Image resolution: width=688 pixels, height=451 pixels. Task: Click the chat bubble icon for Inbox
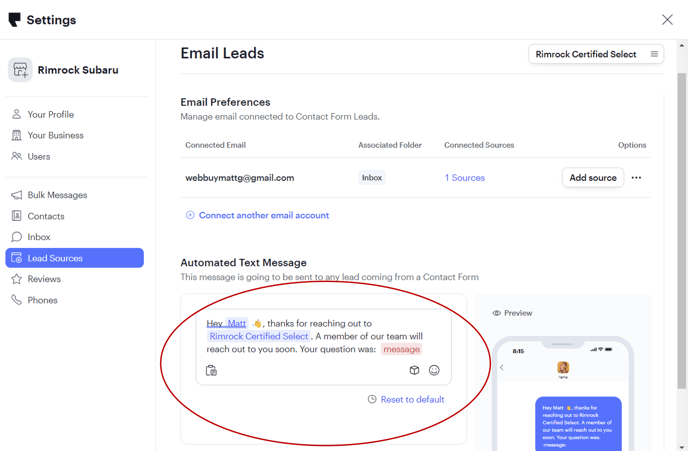tap(16, 237)
